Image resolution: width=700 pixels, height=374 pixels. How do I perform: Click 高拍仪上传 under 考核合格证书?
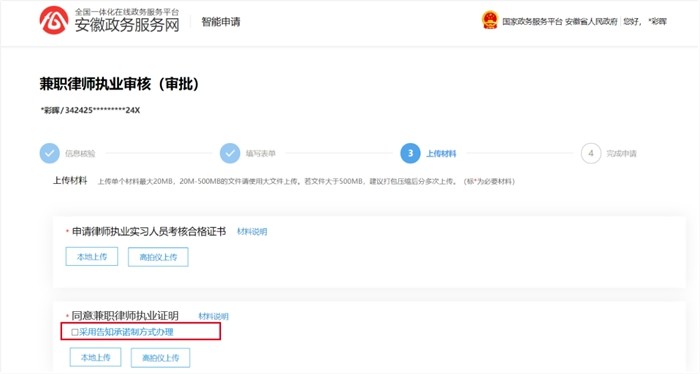(158, 257)
